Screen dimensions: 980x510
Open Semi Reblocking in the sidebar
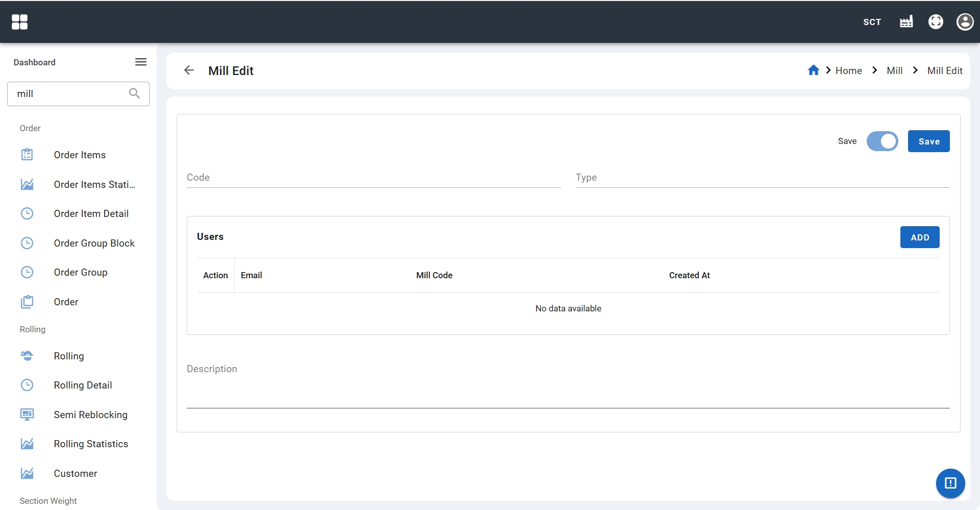90,415
